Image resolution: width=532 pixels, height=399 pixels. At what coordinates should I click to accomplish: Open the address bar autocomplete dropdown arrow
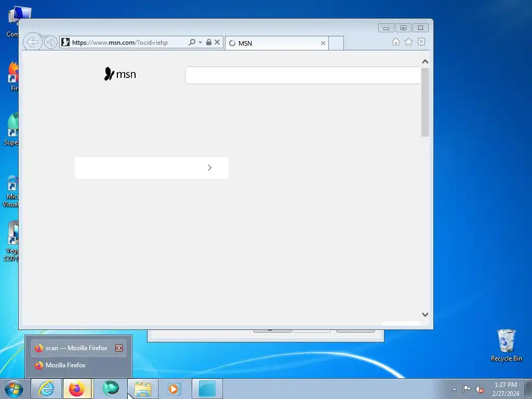tap(200, 43)
